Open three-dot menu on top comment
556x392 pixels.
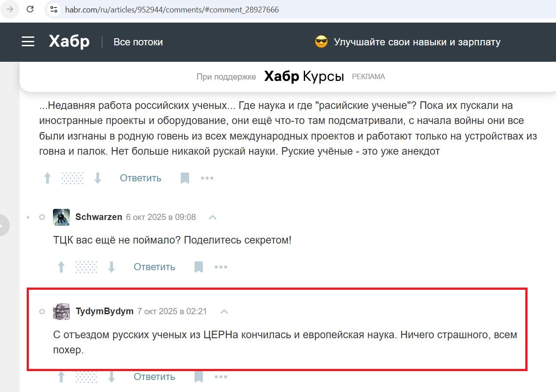coord(207,178)
